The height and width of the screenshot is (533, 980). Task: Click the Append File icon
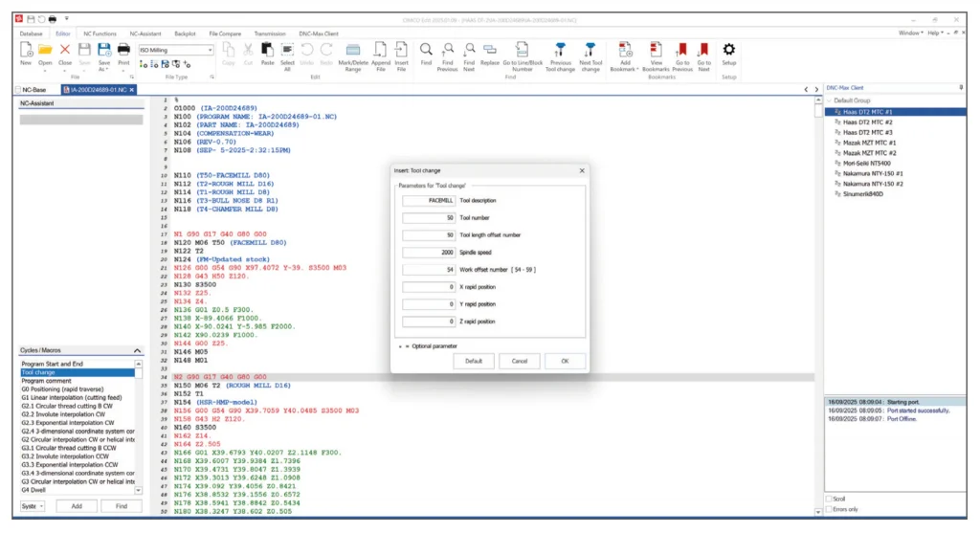click(x=380, y=51)
